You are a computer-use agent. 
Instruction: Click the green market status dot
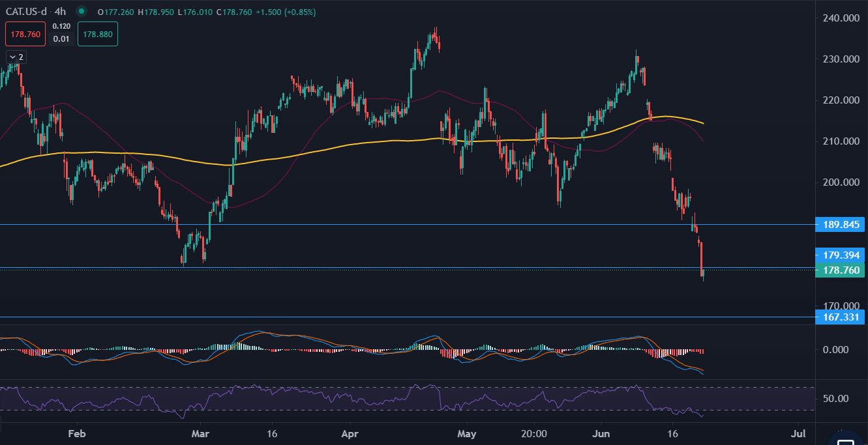[x=81, y=12]
